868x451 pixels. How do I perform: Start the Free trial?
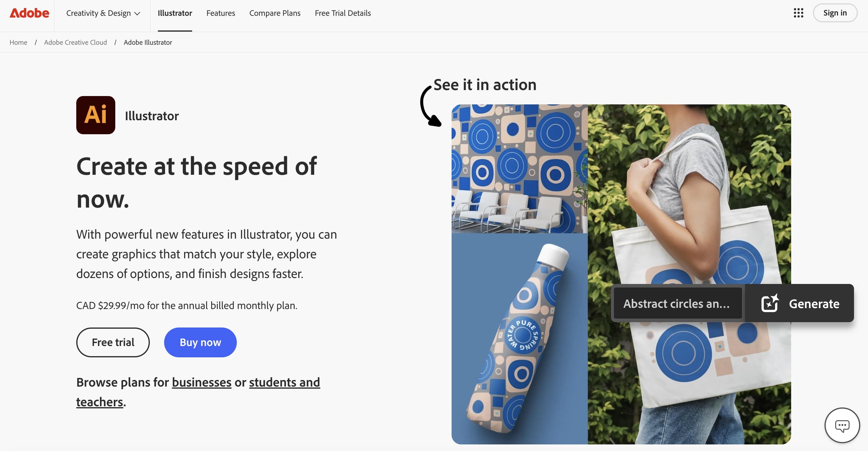click(113, 342)
